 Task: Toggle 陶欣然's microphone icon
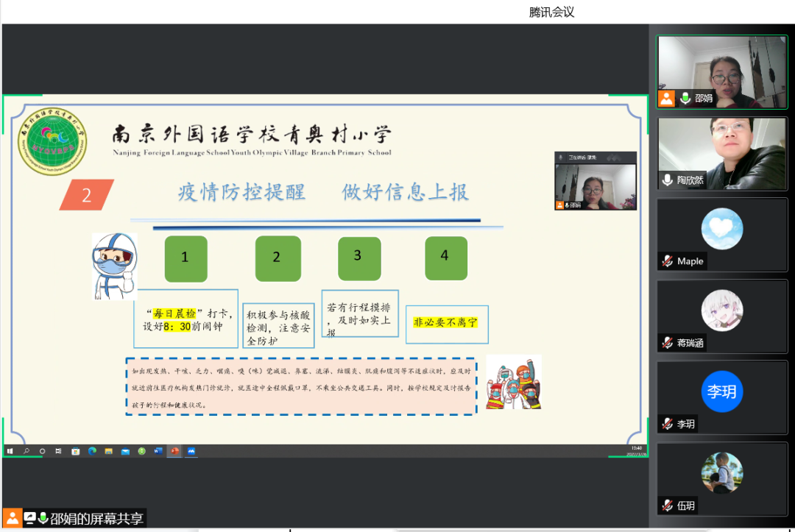[667, 180]
